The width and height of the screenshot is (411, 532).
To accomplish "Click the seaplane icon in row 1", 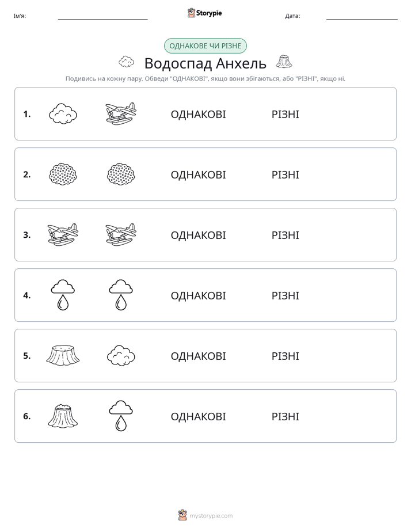I will [x=121, y=114].
